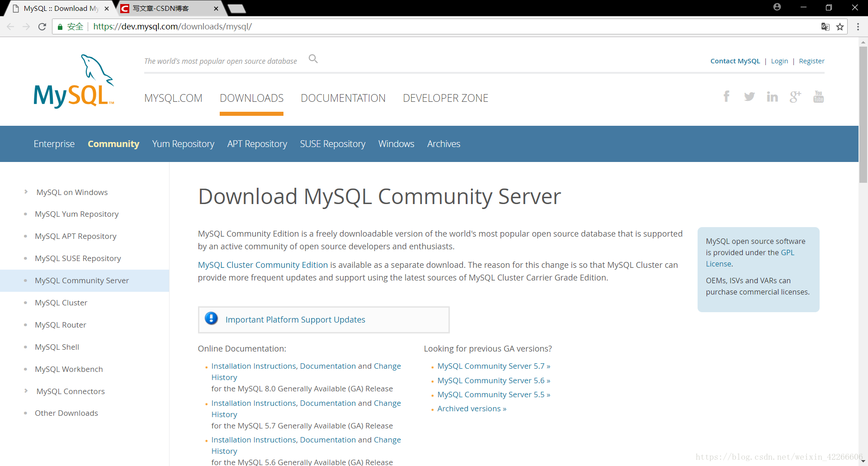Screen dimensions: 868x466
Task: Open MySQL Community Server 5.7 link
Action: coord(494,366)
